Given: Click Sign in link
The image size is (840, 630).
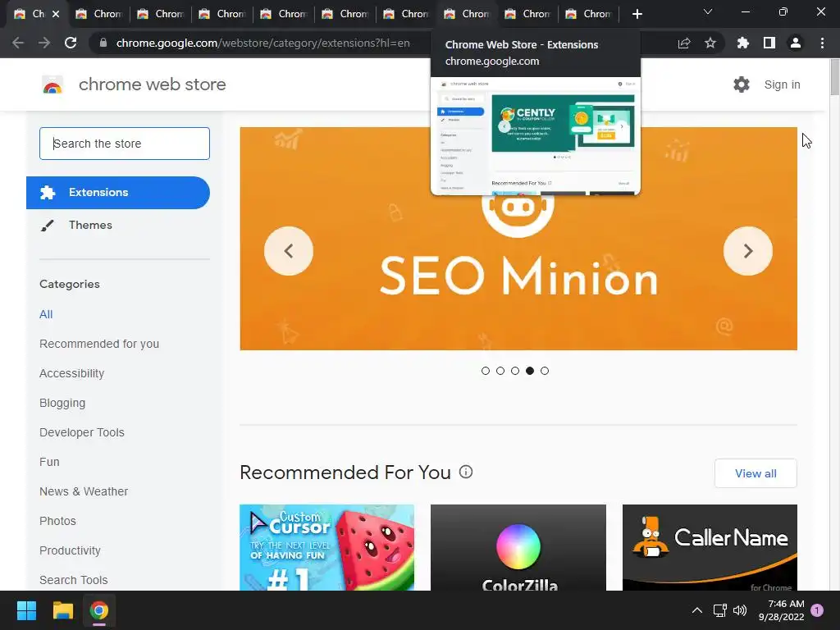Looking at the screenshot, I should click(782, 84).
